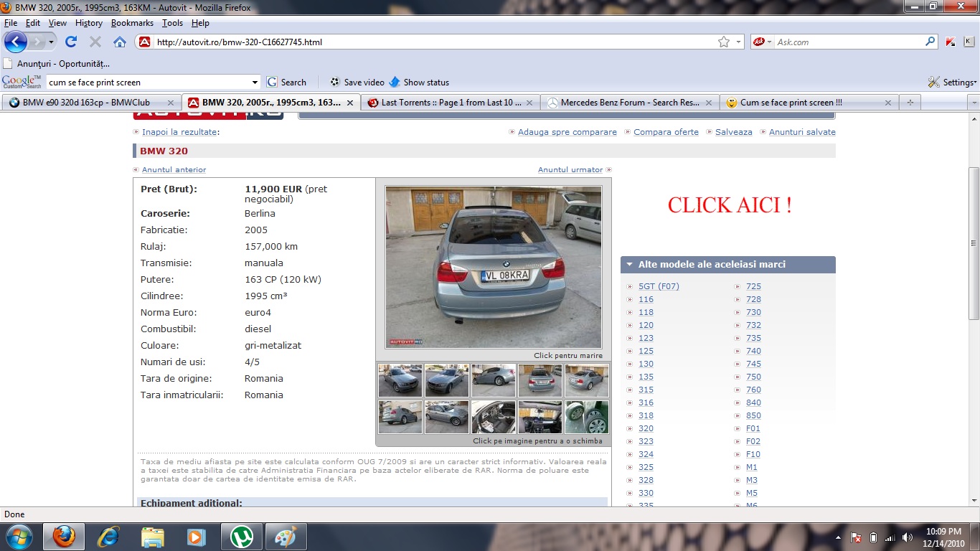The width and height of the screenshot is (980, 551).
Task: Open model 320 link in list
Action: (646, 428)
